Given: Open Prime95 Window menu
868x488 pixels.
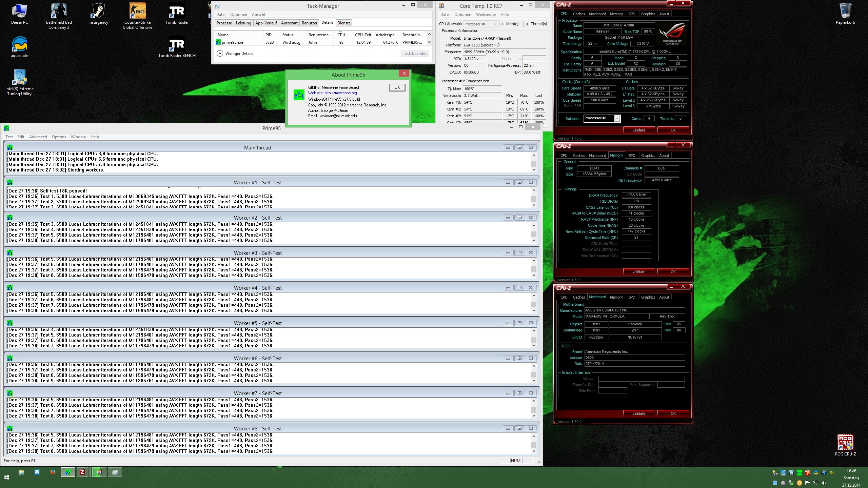Looking at the screenshot, I should 78,137.
